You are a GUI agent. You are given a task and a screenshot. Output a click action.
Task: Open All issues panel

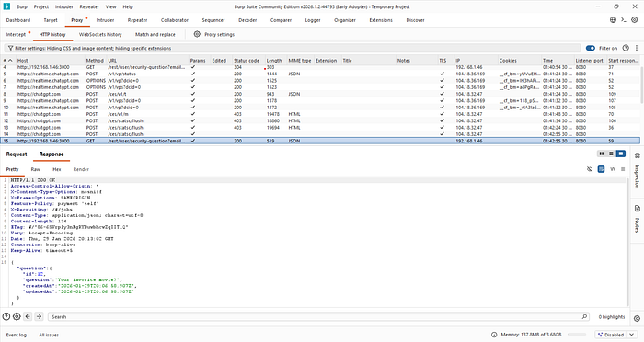click(x=49, y=335)
